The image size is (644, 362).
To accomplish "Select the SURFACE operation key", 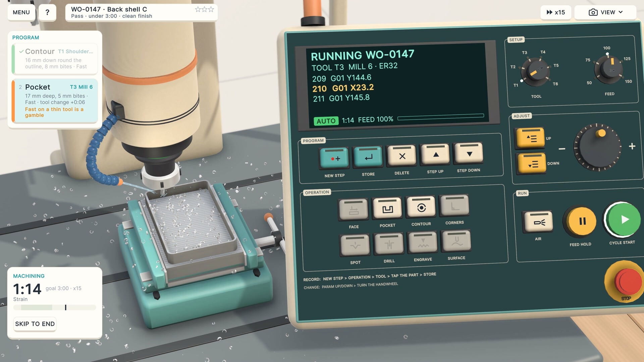I will pyautogui.click(x=457, y=241).
